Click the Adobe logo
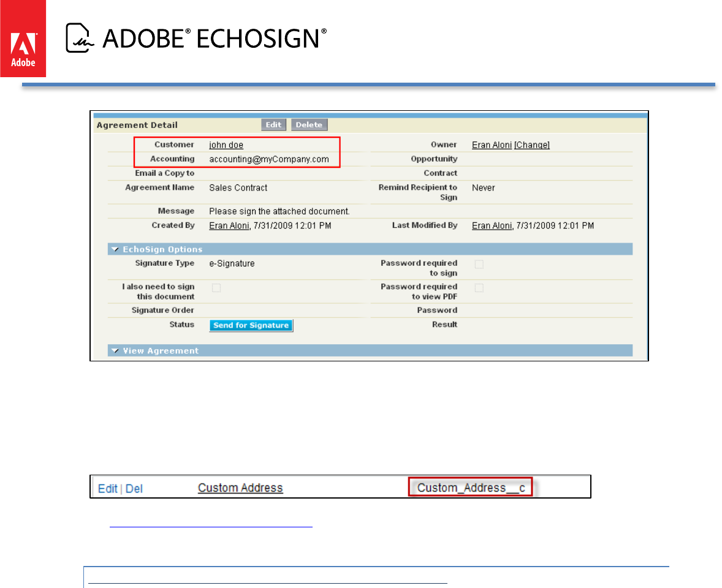Screen dimensions: 722x588 [23, 39]
